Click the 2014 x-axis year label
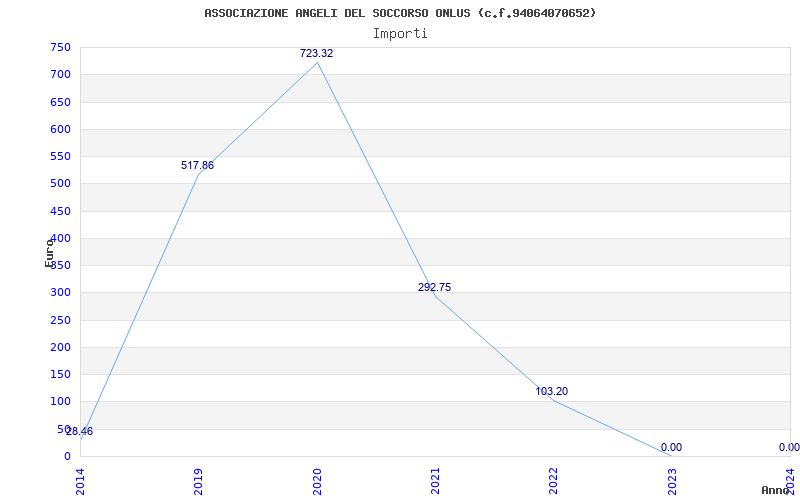Screen dimensions: 800x500 click(x=80, y=481)
